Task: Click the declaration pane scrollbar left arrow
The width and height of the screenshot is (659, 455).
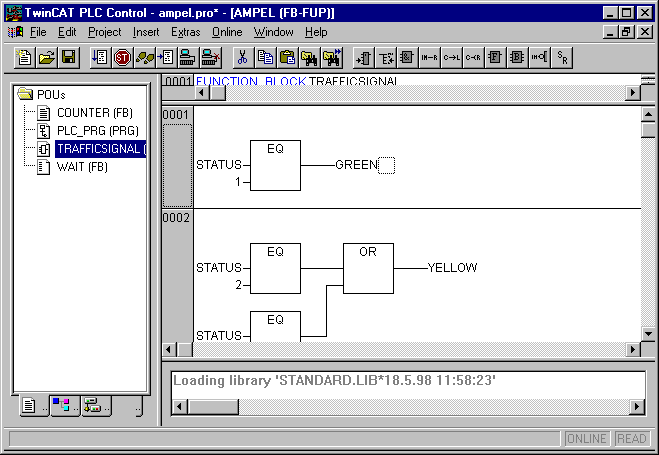Action: 202,92
